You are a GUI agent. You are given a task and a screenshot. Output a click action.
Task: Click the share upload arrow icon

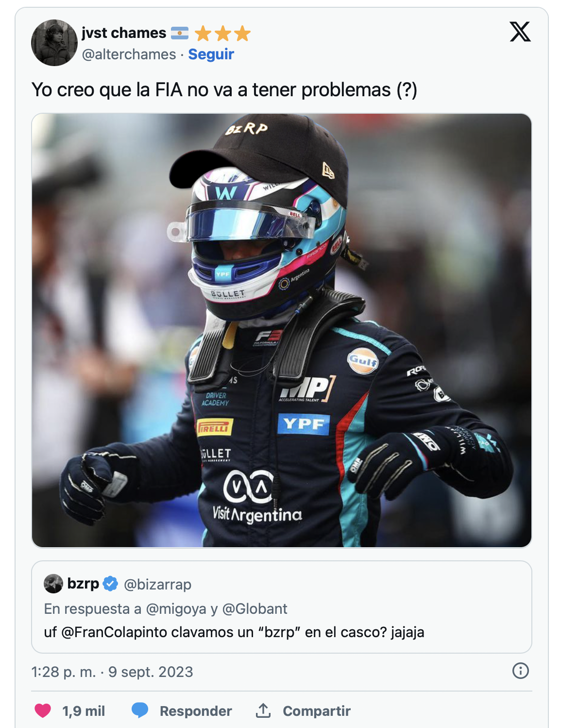pyautogui.click(x=263, y=711)
